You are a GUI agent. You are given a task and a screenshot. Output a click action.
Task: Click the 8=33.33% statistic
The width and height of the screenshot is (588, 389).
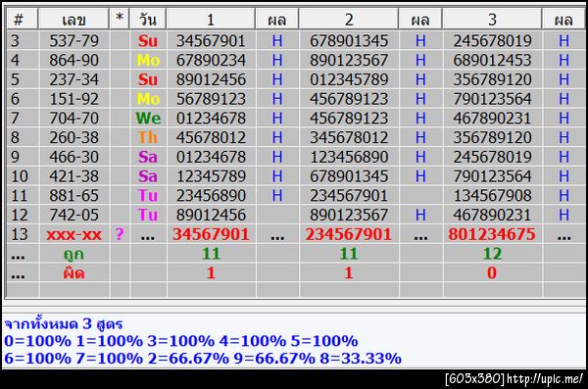point(361,359)
